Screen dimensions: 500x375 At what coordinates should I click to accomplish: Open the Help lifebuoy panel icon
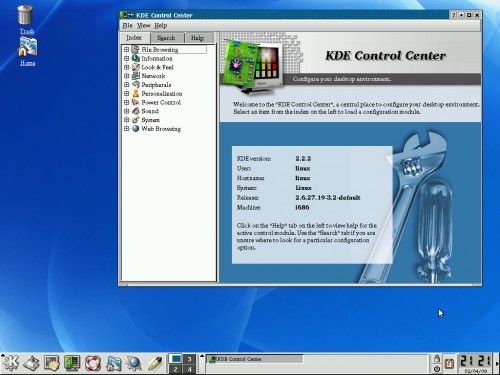[x=93, y=363]
